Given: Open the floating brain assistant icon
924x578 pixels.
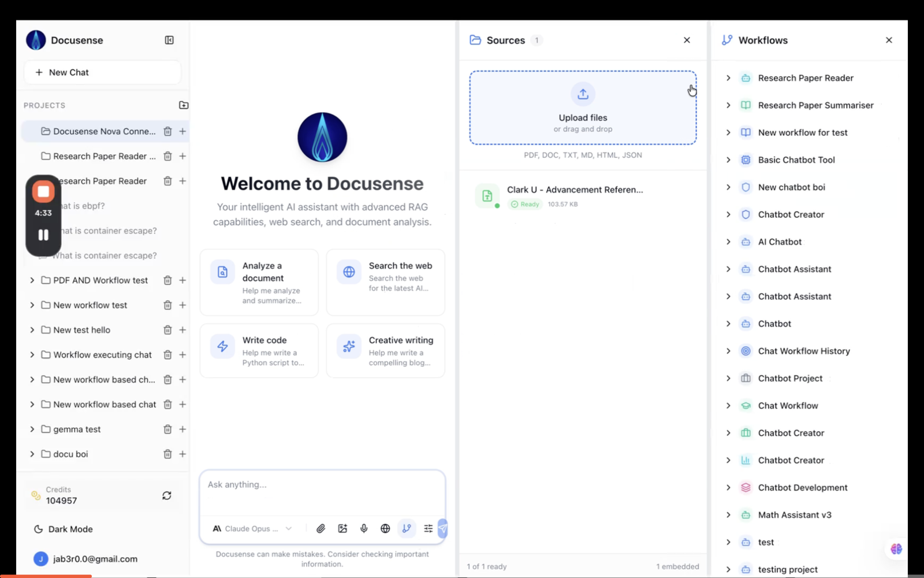Looking at the screenshot, I should pyautogui.click(x=896, y=549).
